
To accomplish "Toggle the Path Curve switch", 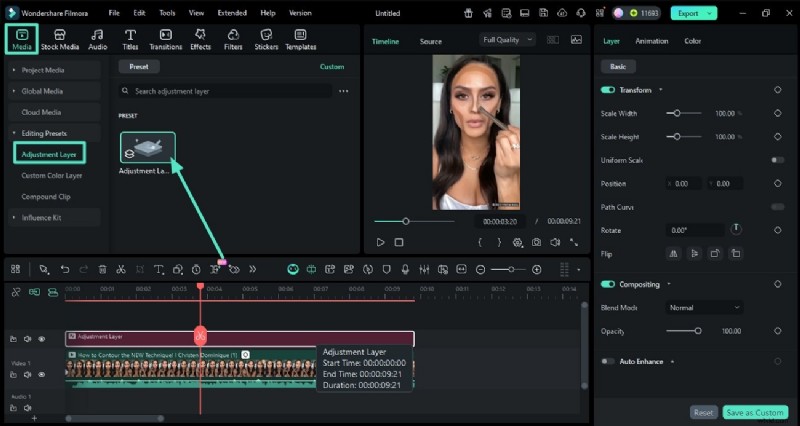I will (x=778, y=207).
